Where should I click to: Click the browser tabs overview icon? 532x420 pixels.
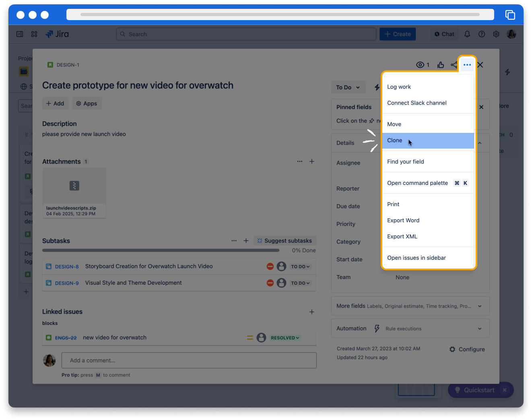pyautogui.click(x=510, y=14)
